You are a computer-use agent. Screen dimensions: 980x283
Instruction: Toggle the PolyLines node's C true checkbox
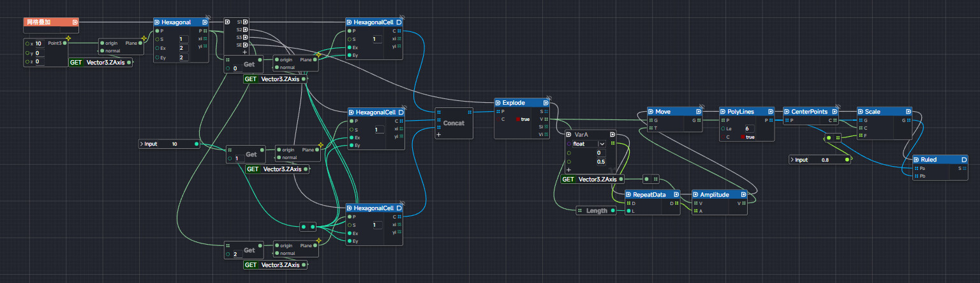(x=743, y=137)
